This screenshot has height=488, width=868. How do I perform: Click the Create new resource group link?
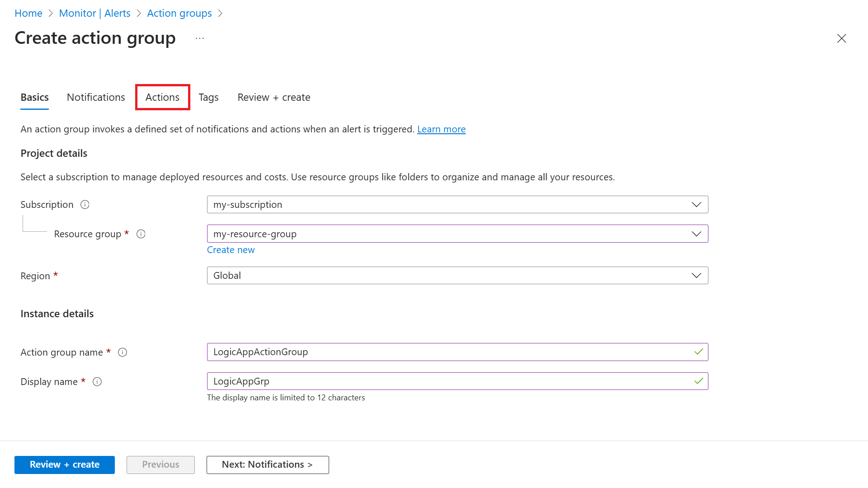(231, 250)
